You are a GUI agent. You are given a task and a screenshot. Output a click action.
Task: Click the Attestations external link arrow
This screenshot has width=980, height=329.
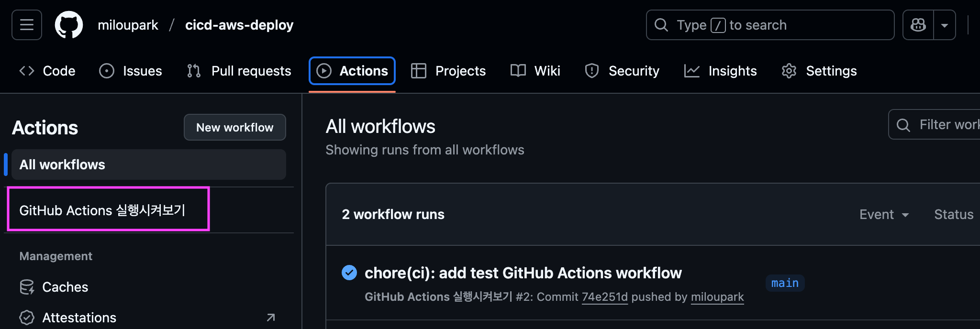(x=271, y=318)
